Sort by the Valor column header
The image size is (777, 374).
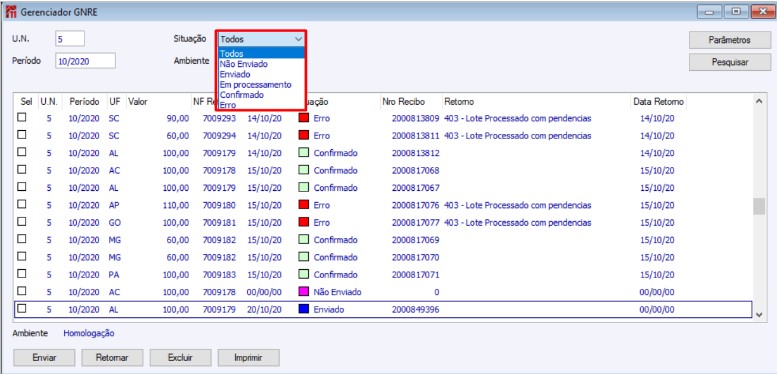pyautogui.click(x=158, y=102)
